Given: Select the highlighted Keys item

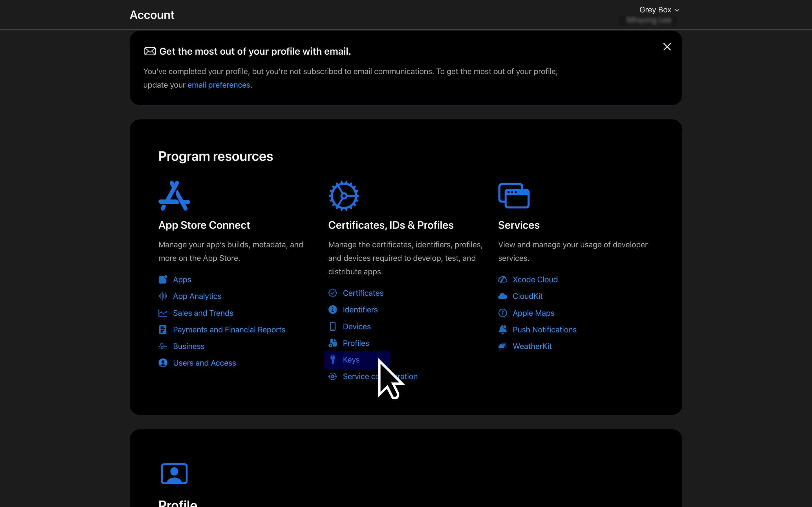Looking at the screenshot, I should click(351, 359).
